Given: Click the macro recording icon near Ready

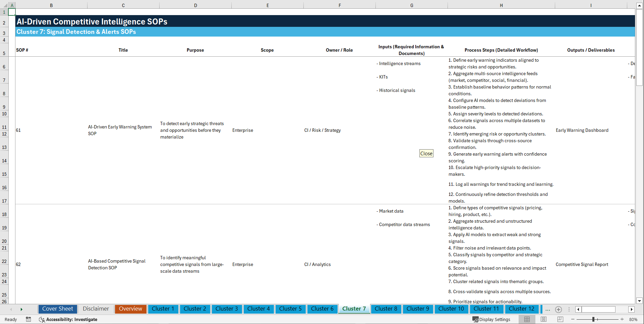Looking at the screenshot, I should point(28,319).
